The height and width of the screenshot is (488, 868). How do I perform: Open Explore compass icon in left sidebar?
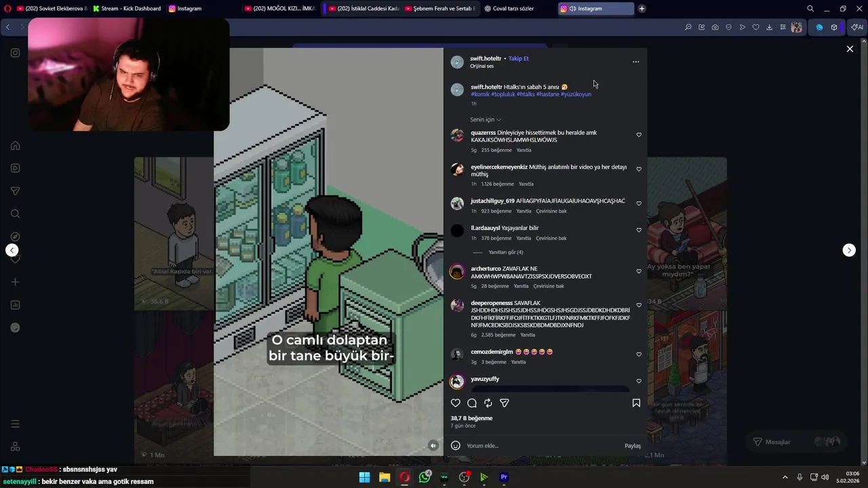[15, 237]
